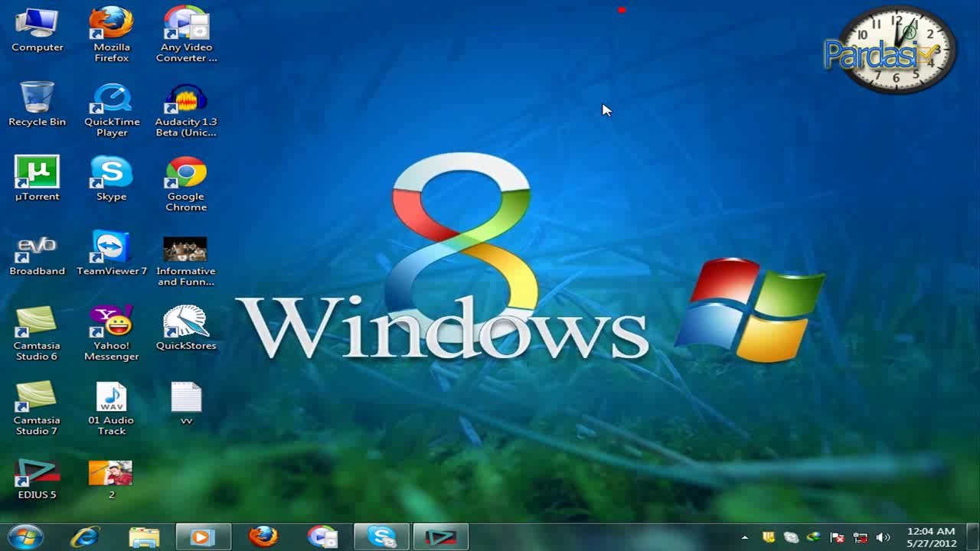Image resolution: width=980 pixels, height=551 pixels.
Task: Open the QuickStores shortcut
Action: tap(186, 328)
